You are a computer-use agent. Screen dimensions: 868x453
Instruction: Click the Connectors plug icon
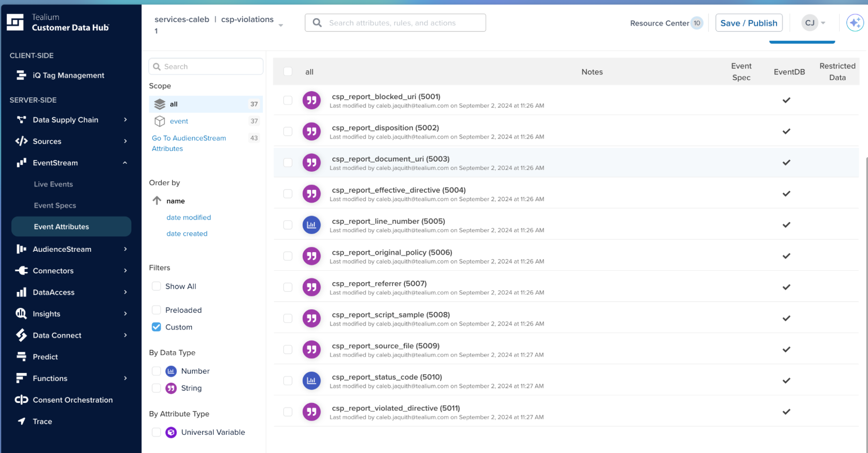pyautogui.click(x=21, y=271)
